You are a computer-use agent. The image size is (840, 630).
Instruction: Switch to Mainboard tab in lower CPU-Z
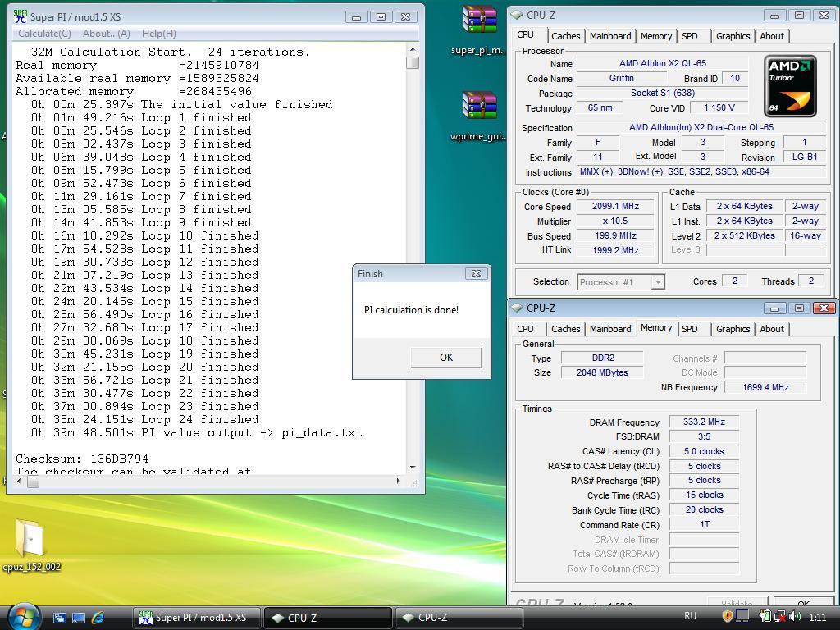[610, 329]
